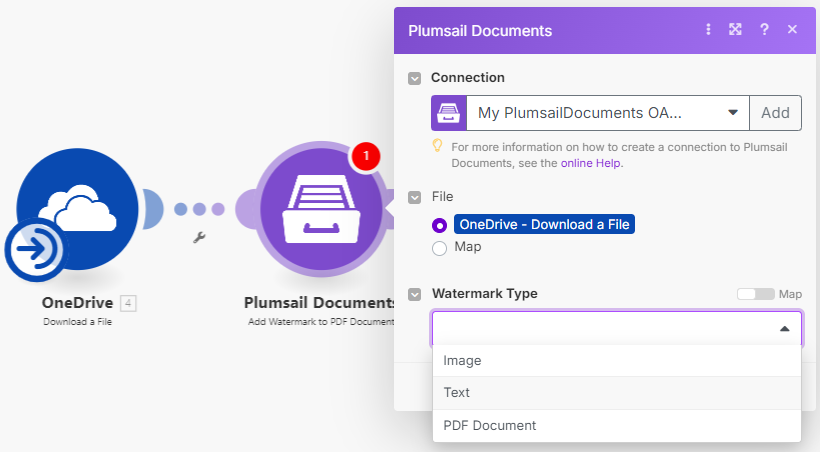Click the Plumsail Documents module label
This screenshot has width=820, height=452.
point(319,302)
